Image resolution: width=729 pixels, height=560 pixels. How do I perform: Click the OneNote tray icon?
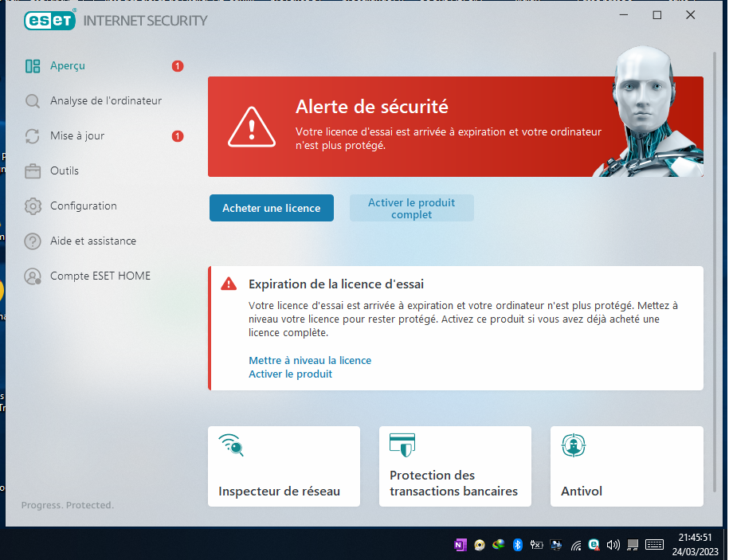(461, 545)
